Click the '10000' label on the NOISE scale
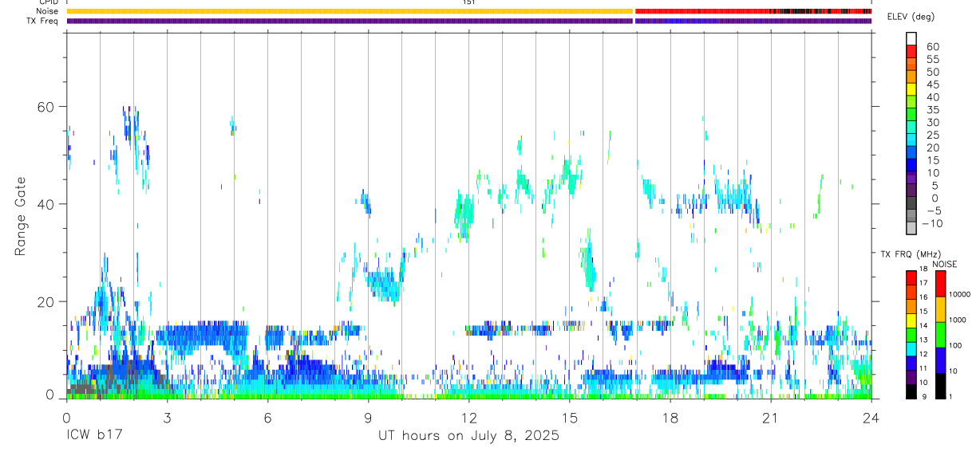The height and width of the screenshot is (452, 980). [960, 294]
